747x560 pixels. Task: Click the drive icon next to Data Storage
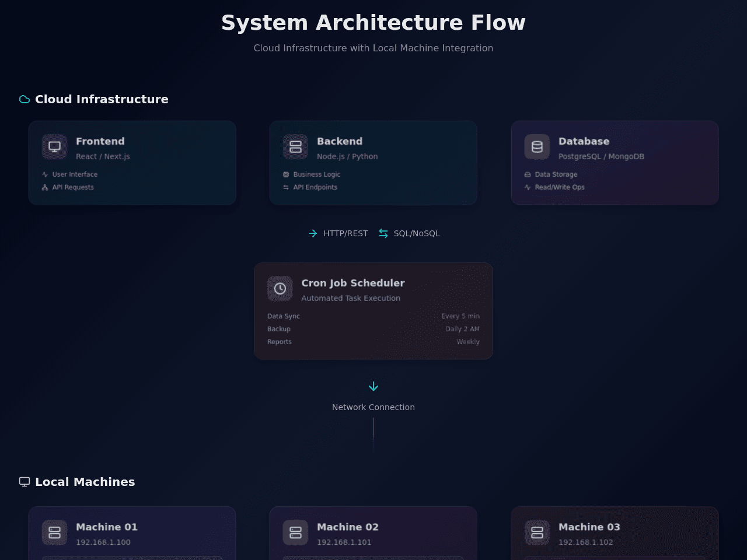click(x=528, y=174)
